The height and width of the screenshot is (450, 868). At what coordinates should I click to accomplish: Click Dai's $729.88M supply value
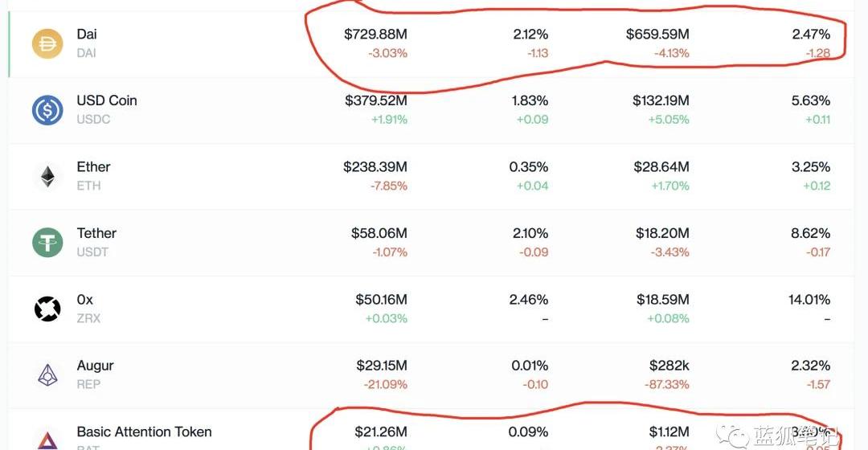tap(375, 35)
